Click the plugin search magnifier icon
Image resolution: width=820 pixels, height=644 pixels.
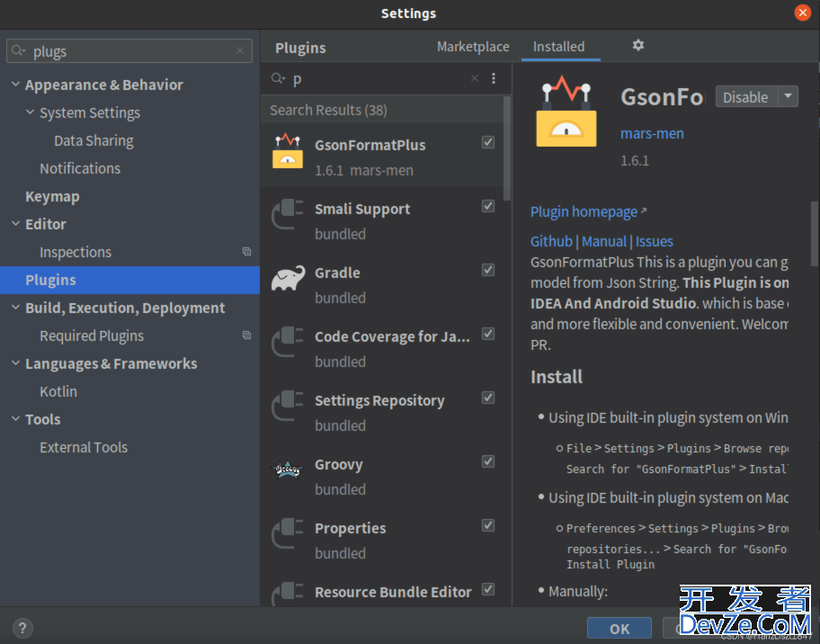tap(278, 78)
